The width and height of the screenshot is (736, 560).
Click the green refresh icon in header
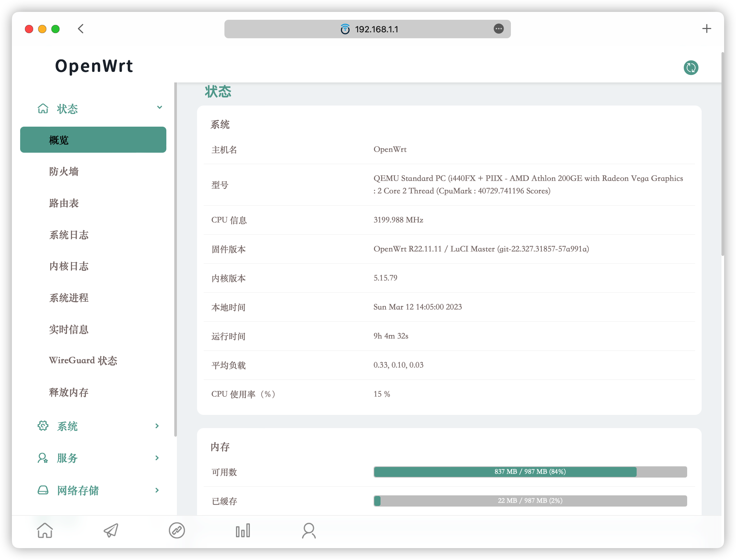coord(691,68)
